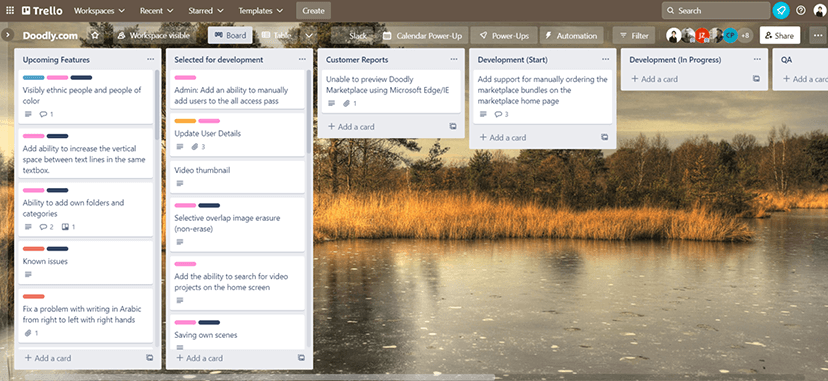This screenshot has height=381, width=828.
Task: Click the Create button
Action: click(314, 11)
